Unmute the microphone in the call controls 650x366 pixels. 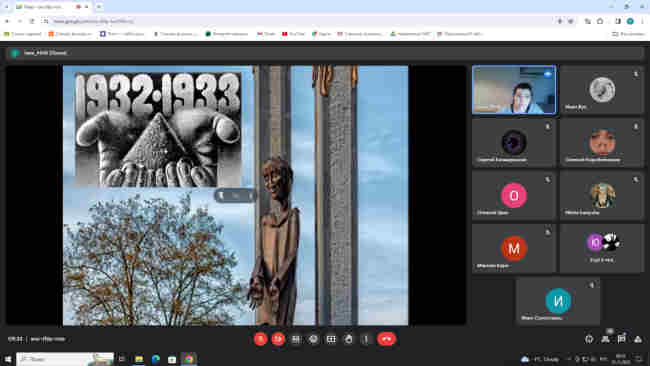(260, 339)
